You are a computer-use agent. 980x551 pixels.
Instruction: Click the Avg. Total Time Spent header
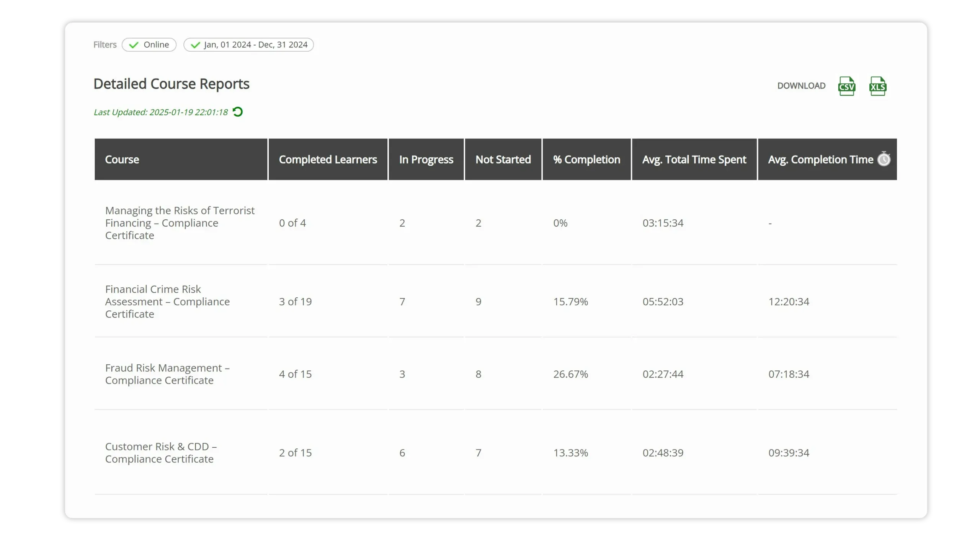click(x=694, y=160)
